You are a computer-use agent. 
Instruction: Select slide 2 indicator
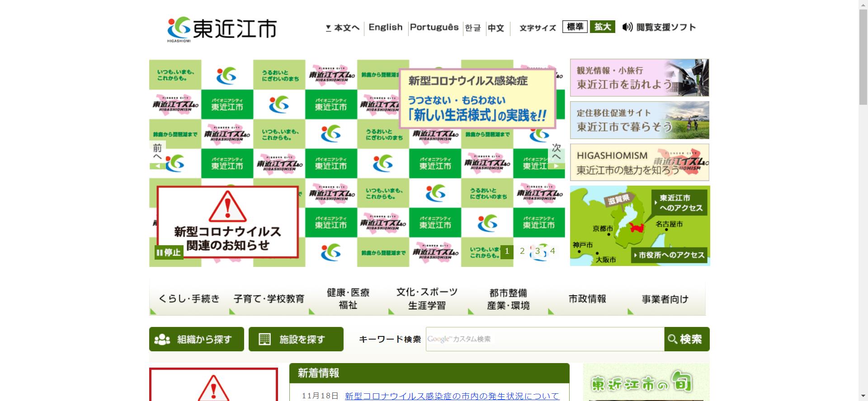(522, 251)
